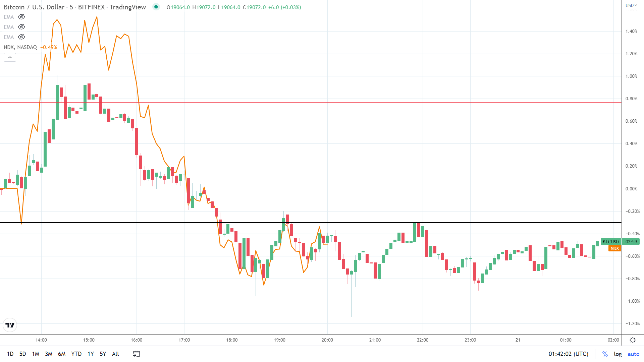Click the orange NDX label on price axis

[614, 248]
